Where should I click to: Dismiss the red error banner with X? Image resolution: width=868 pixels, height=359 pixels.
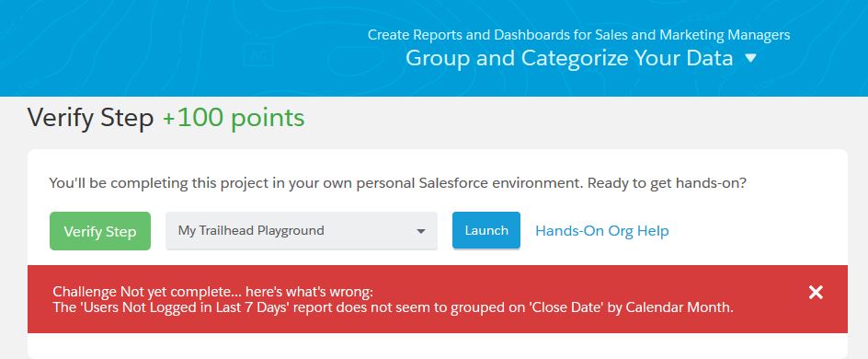point(816,293)
